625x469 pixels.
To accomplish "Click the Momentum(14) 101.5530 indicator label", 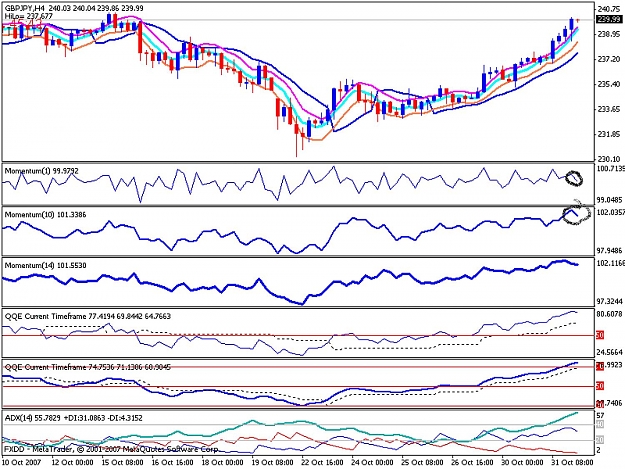I will tap(45, 265).
